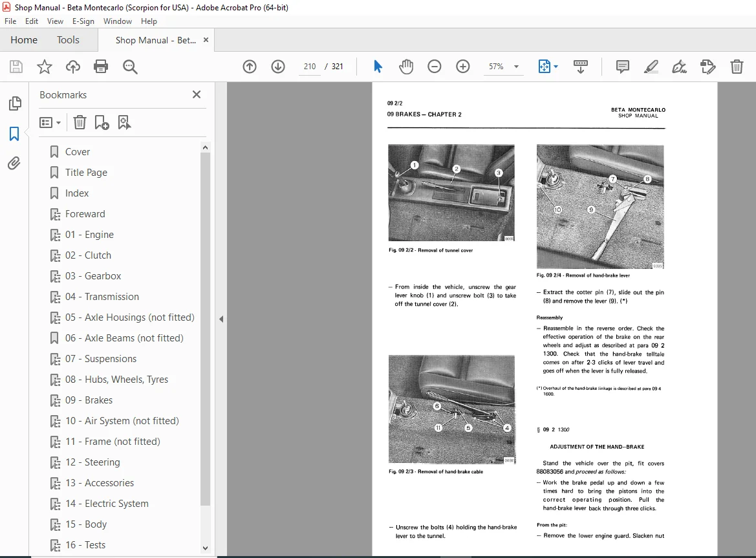Open the Attachments paperclip panel
Screen dimensions: 756x558
(x=14, y=164)
